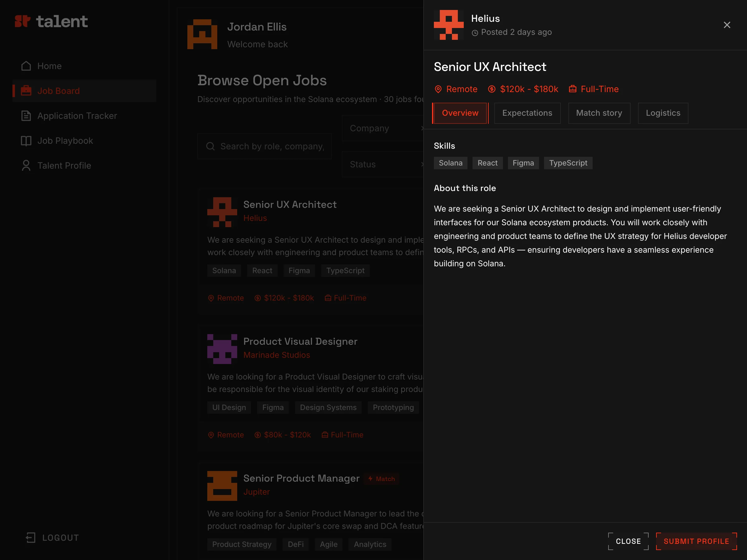Open the Job Playbook book icon
Viewport: 747px width, 560px height.
coord(26,141)
